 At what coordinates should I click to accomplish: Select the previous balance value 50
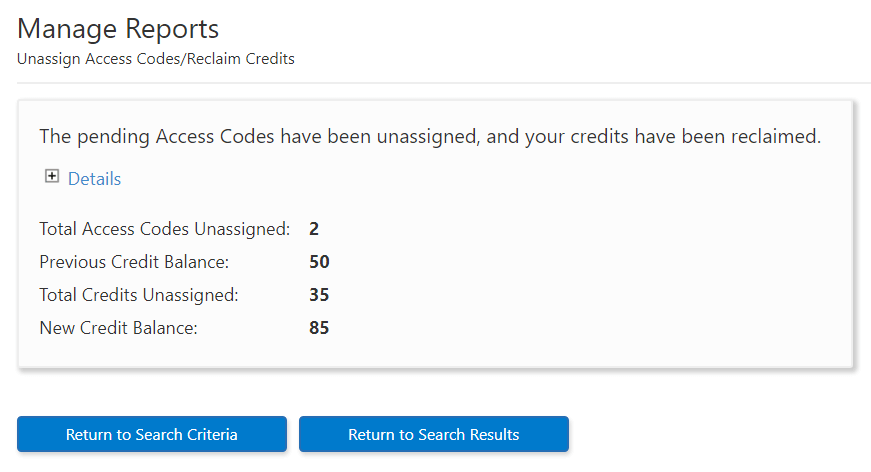click(319, 262)
